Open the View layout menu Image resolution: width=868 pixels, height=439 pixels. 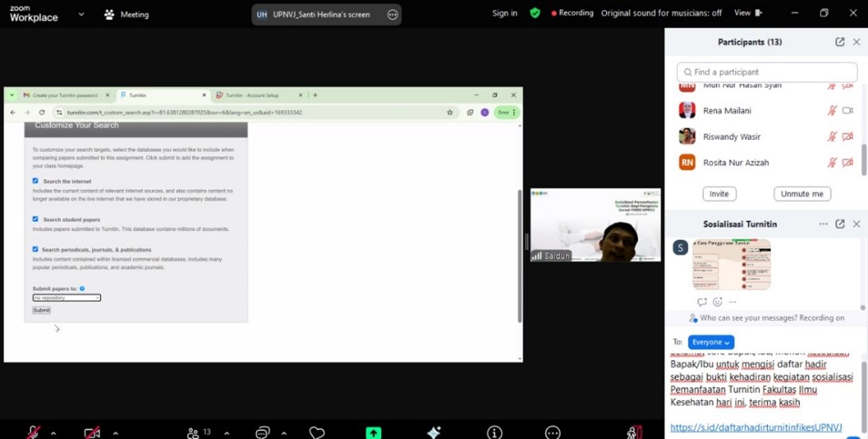click(748, 13)
